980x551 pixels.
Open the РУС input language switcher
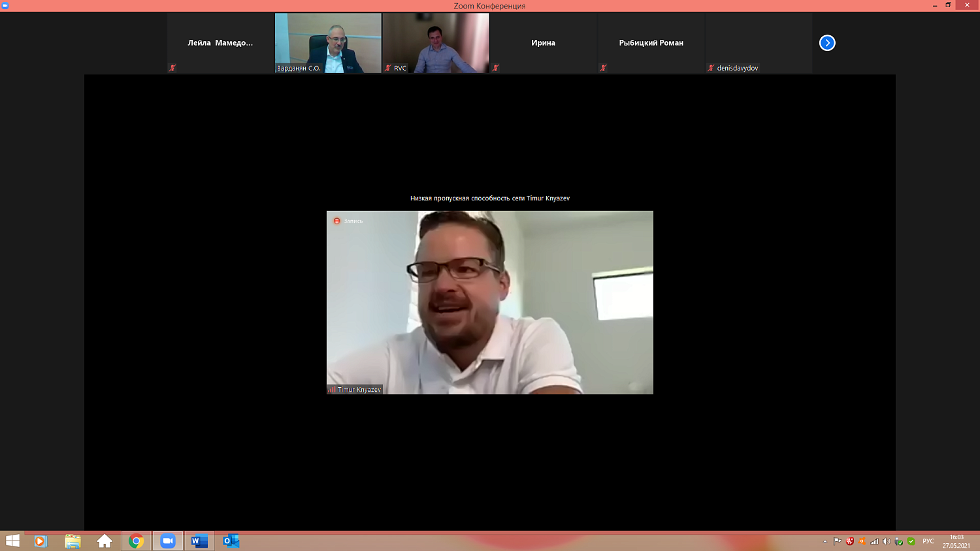click(x=928, y=541)
